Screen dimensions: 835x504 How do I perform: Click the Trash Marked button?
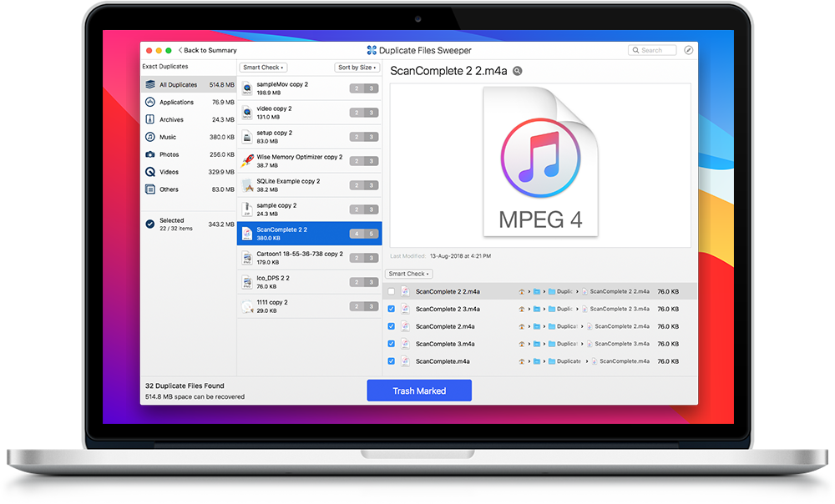[x=419, y=391]
